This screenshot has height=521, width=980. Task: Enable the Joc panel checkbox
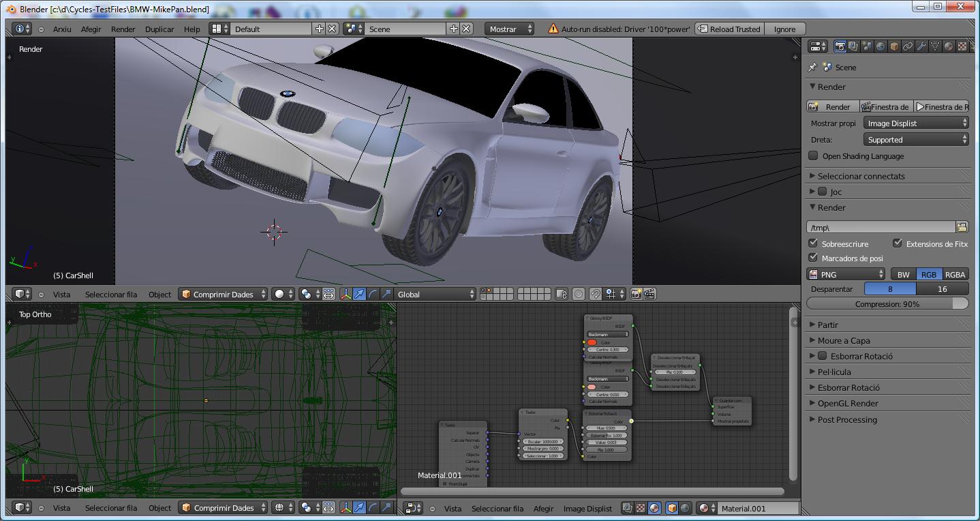click(x=823, y=192)
